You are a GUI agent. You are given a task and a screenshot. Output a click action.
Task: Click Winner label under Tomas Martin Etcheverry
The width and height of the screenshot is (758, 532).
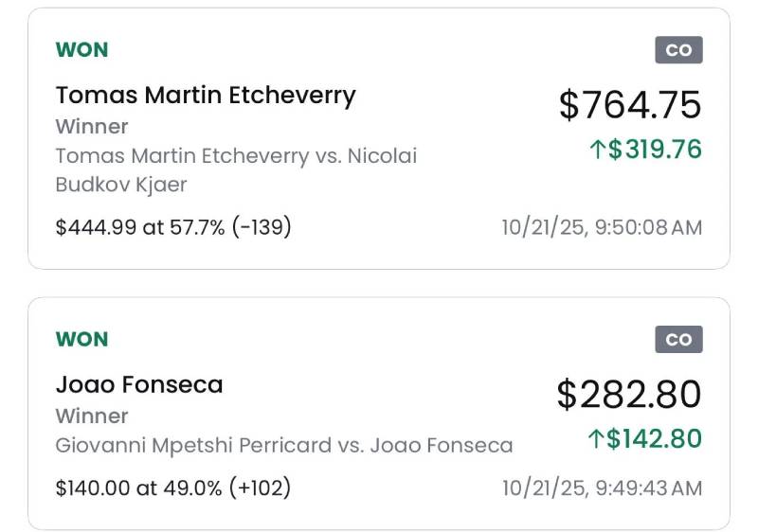tap(92, 126)
